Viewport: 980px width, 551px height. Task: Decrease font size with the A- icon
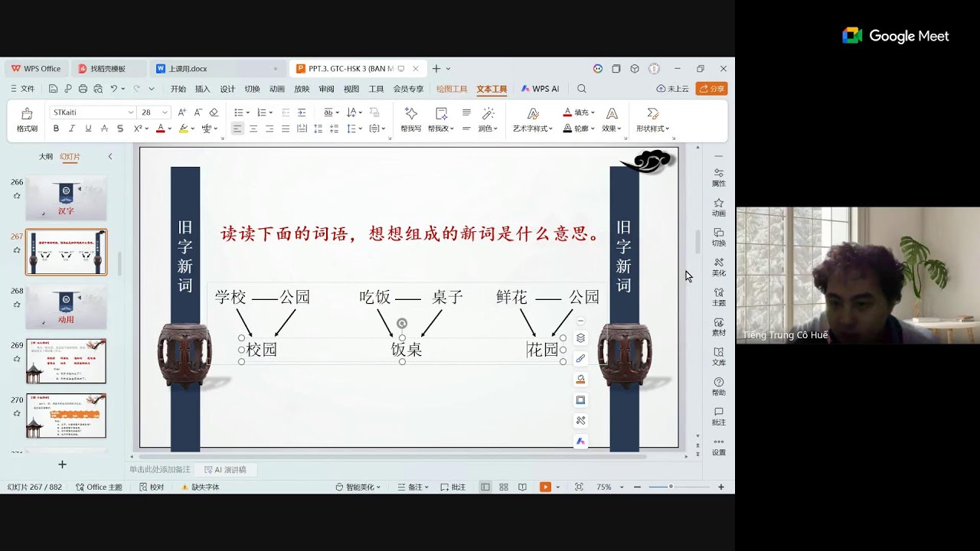coord(198,112)
